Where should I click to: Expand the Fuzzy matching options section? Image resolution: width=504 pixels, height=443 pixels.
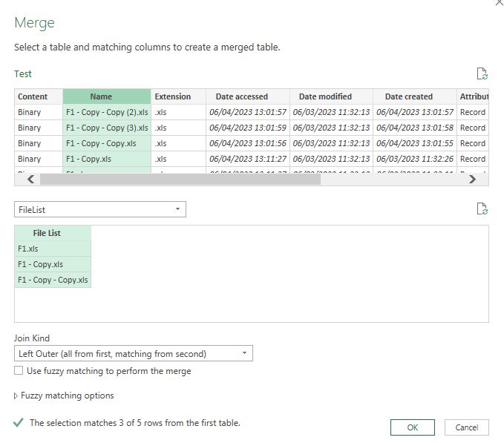17,396
